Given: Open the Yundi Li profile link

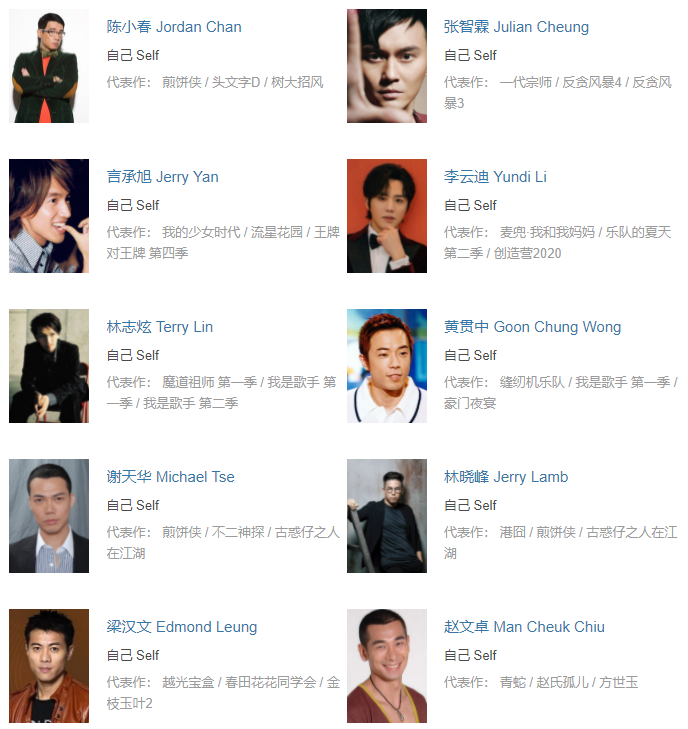Looking at the screenshot, I should click(x=495, y=177).
